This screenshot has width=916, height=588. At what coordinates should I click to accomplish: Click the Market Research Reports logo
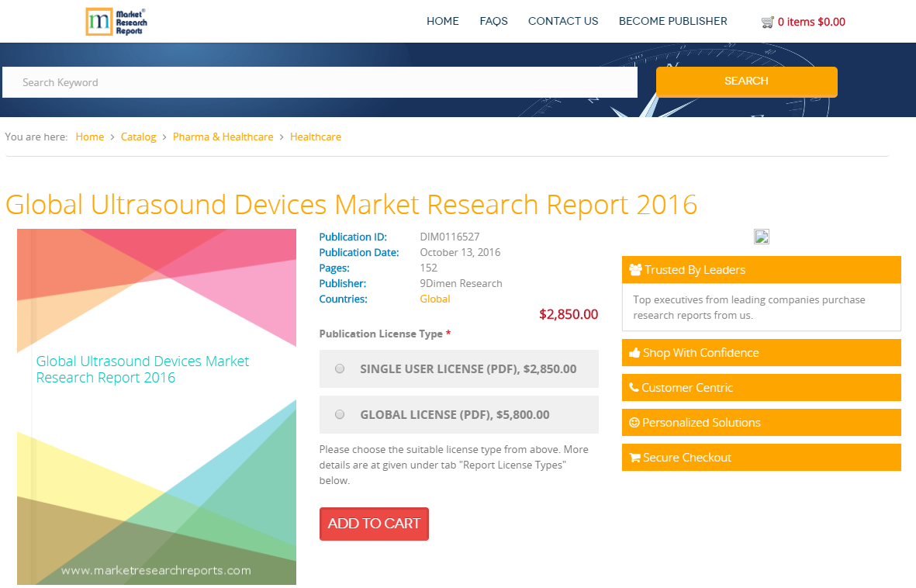116,21
